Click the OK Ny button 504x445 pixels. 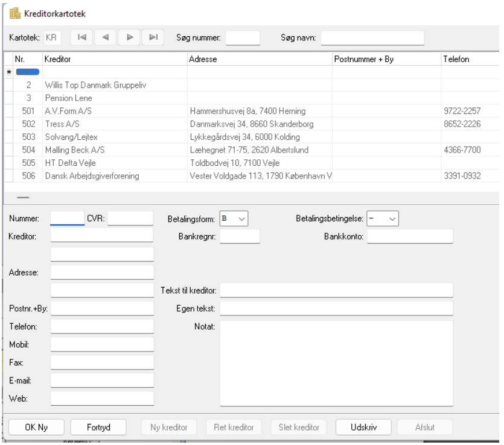(x=36, y=428)
